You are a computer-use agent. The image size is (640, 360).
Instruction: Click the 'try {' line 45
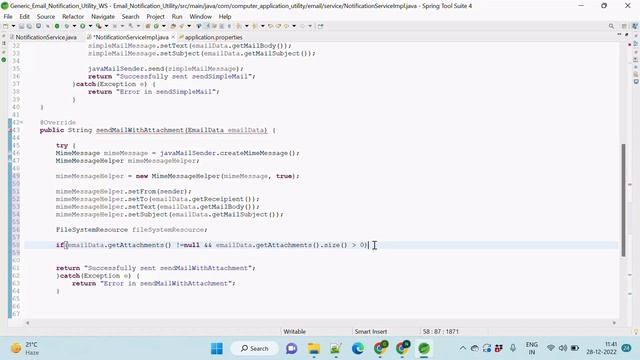tap(66, 145)
